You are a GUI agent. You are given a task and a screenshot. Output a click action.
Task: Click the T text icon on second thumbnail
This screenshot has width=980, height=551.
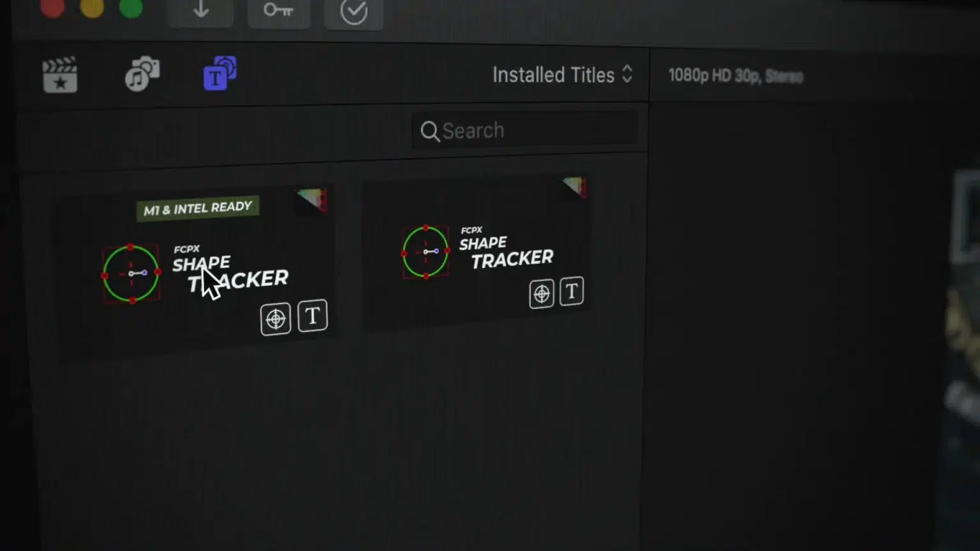pyautogui.click(x=572, y=291)
